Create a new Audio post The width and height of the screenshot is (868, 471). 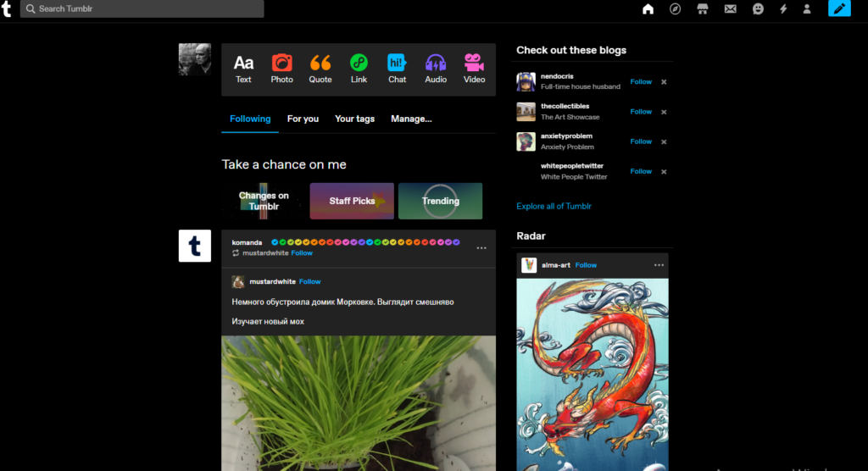(x=436, y=69)
